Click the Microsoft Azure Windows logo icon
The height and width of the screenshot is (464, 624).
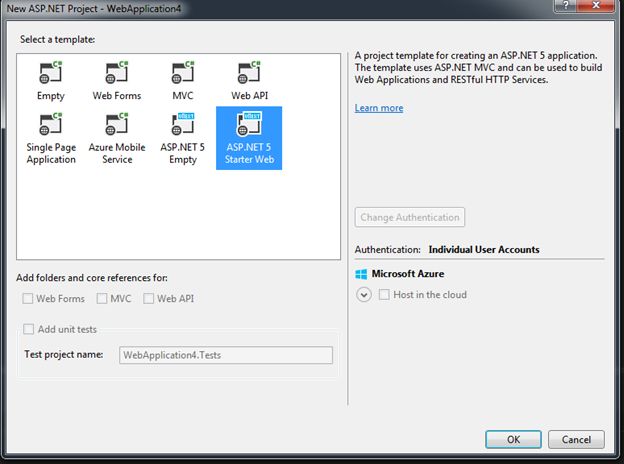click(361, 274)
